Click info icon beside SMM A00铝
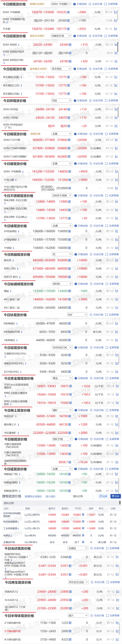The image size is (122, 644). pos(19,45)
